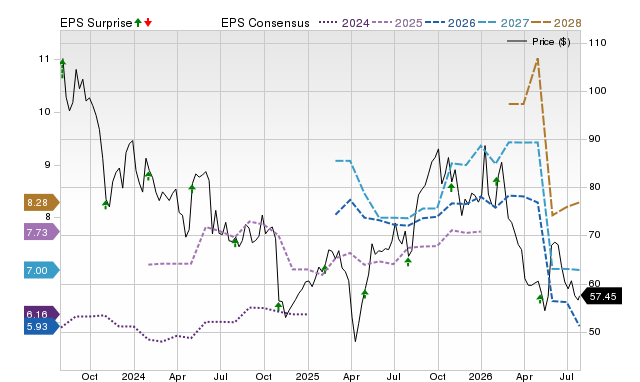Click the Price ($) legend entry
This screenshot has width=640, height=382.
pos(539,42)
